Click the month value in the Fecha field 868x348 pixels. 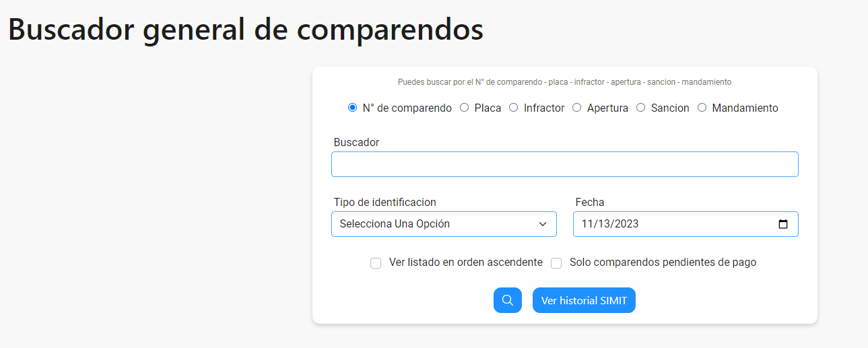click(587, 224)
